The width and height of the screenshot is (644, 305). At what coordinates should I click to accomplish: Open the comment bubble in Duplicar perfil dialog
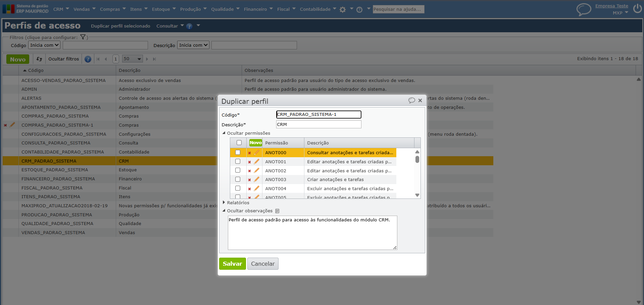(411, 100)
